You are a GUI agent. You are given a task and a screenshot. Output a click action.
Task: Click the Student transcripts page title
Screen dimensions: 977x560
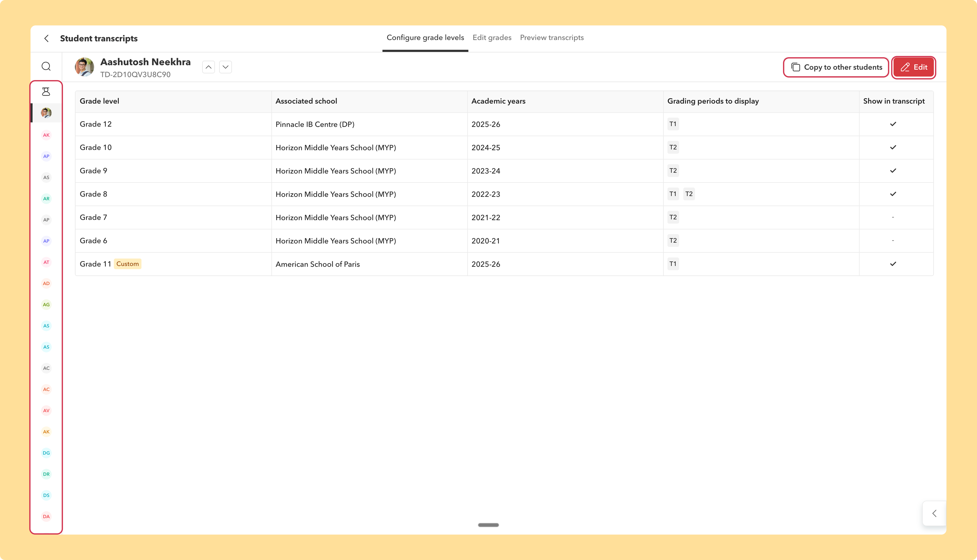point(99,38)
